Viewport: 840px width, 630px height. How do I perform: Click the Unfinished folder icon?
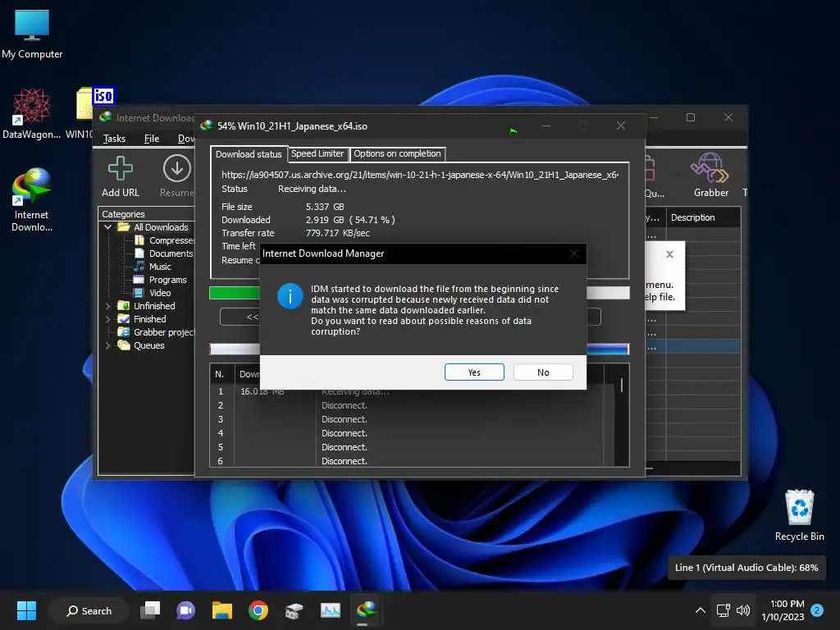click(124, 306)
